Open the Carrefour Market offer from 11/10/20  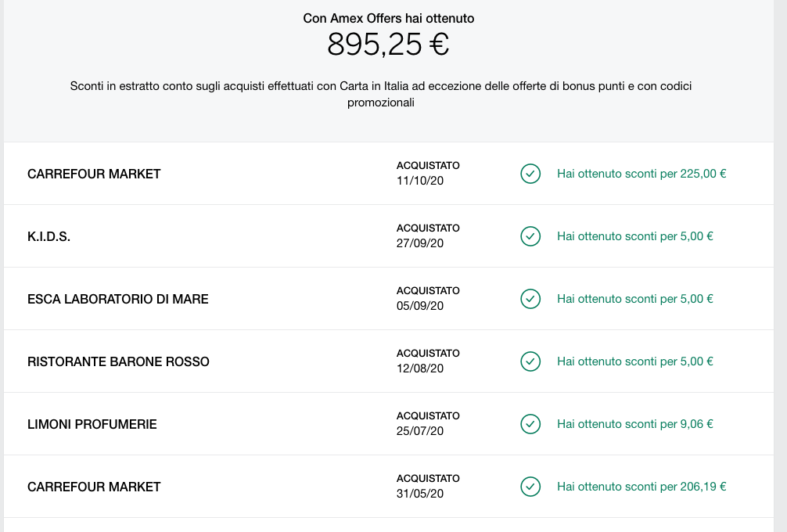389,174
